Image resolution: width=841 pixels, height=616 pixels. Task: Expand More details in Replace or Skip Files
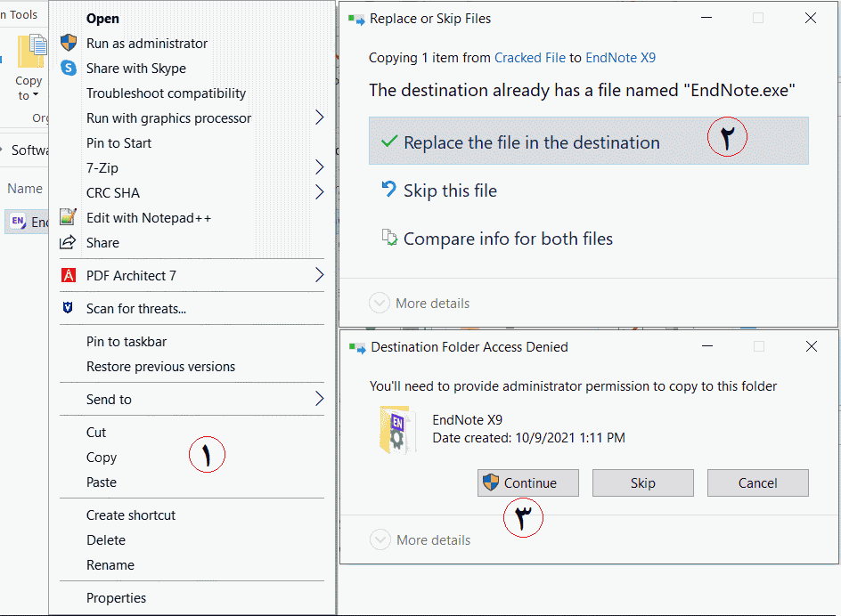pyautogui.click(x=380, y=303)
